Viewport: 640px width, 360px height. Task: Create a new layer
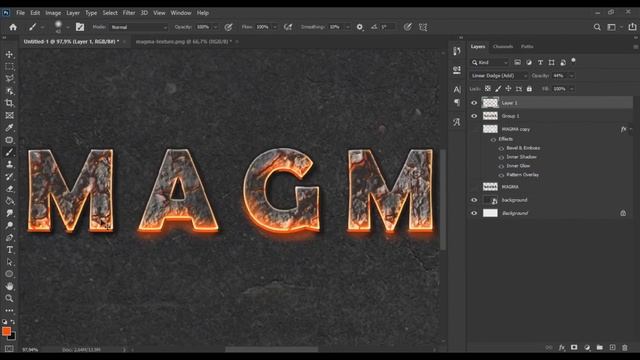612,347
